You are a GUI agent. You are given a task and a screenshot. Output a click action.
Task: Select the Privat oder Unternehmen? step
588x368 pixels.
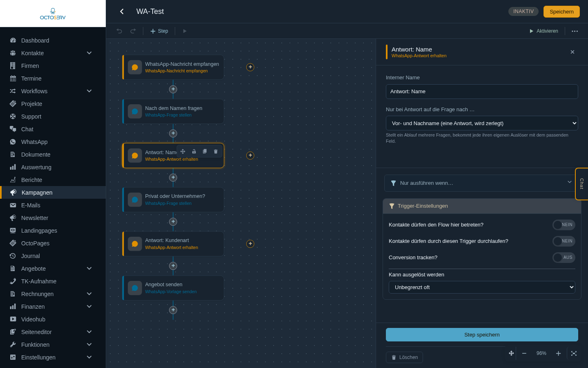[173, 200]
